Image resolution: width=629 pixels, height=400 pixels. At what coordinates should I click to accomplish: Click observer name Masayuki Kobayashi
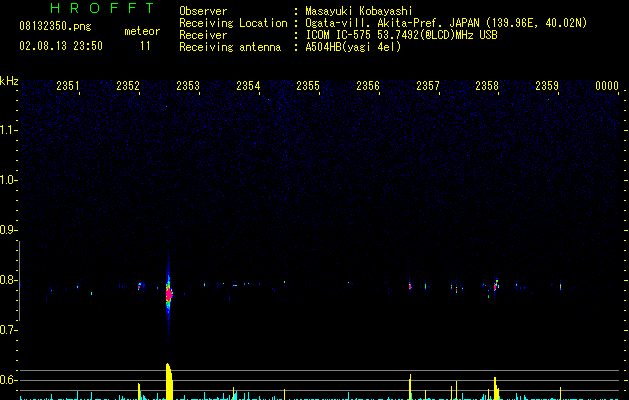[359, 11]
